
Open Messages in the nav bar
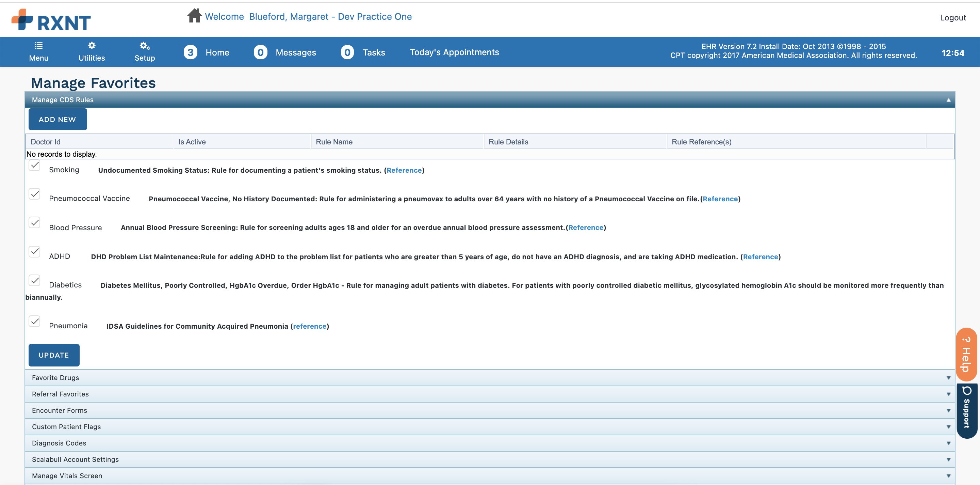click(296, 52)
